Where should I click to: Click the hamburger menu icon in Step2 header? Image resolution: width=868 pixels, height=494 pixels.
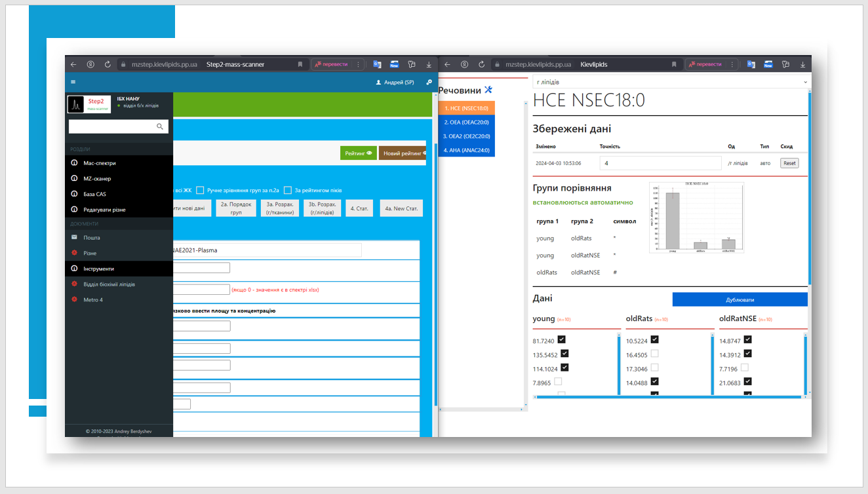click(73, 82)
